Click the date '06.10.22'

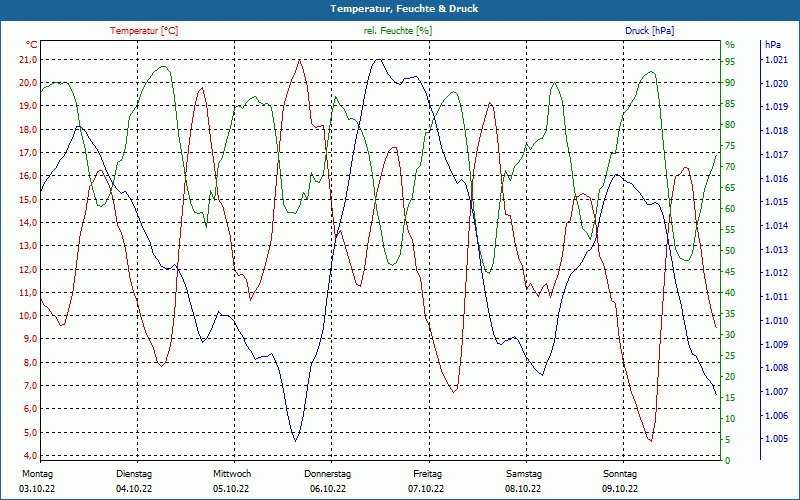point(328,489)
